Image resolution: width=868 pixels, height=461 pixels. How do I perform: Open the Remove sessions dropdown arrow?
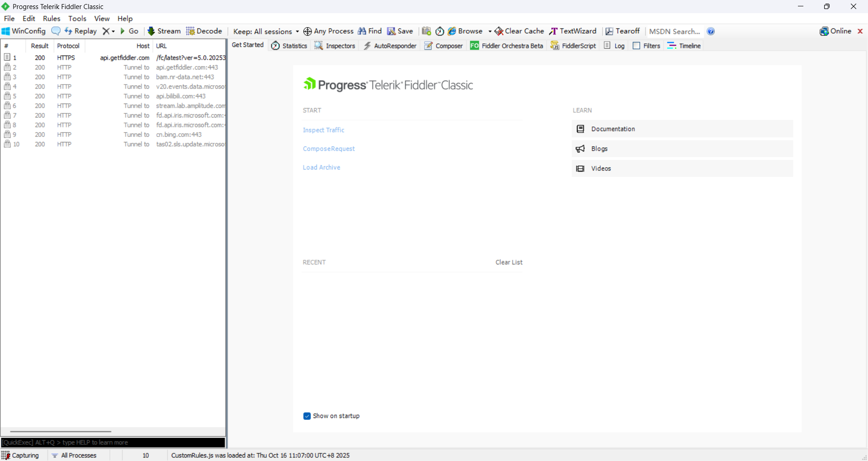coord(113,31)
